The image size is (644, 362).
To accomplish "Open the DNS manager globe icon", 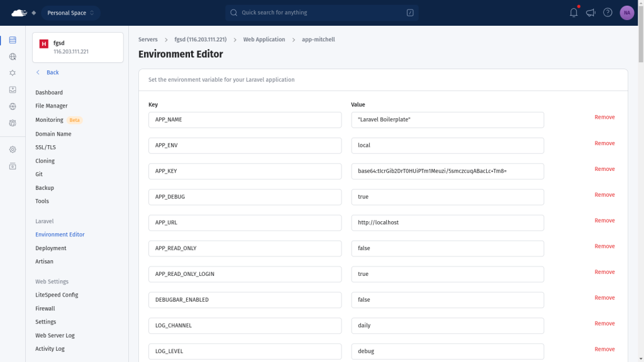I will click(x=13, y=106).
